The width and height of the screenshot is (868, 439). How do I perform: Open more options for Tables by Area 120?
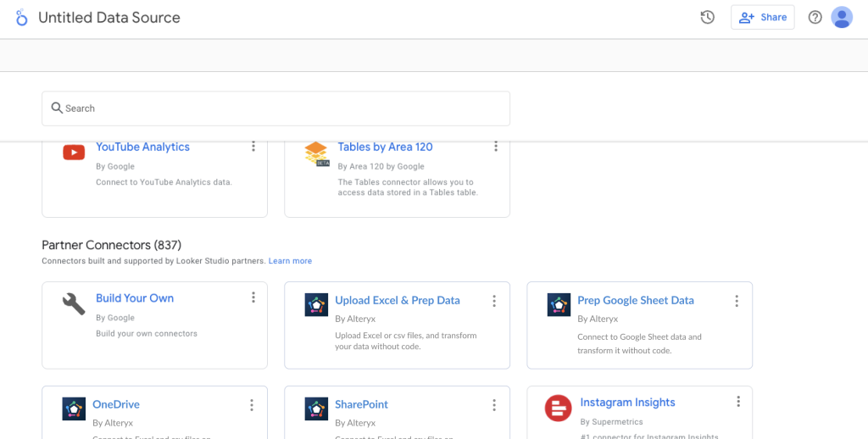click(495, 146)
